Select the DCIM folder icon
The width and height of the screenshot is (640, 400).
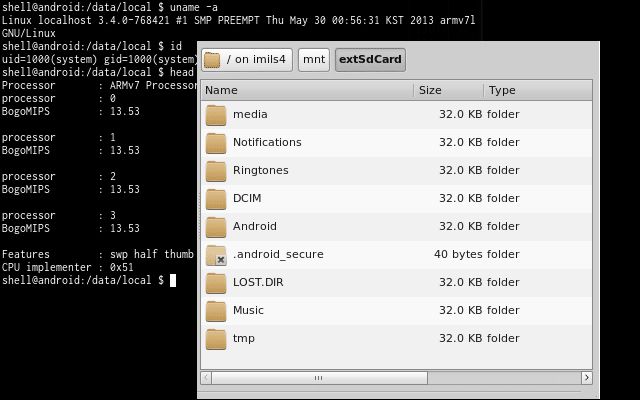click(x=216, y=199)
